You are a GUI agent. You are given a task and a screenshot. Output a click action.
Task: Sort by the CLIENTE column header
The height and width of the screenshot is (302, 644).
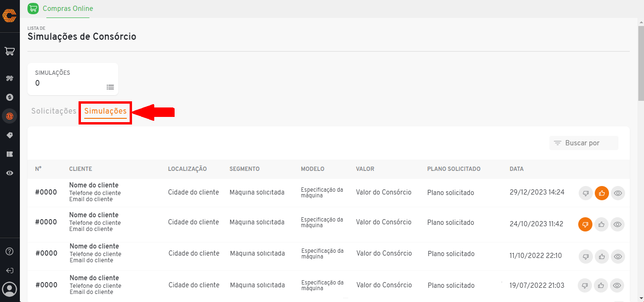(80, 169)
